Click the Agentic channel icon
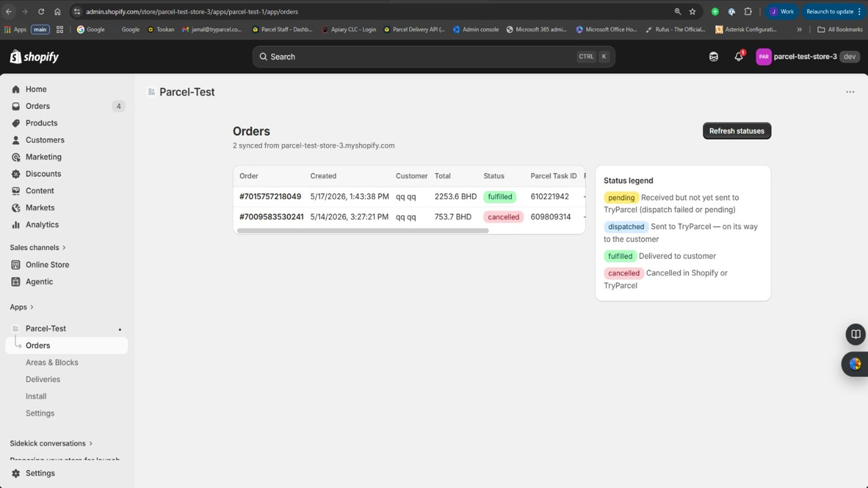Screen dimensions: 868x488 (16, 281)
